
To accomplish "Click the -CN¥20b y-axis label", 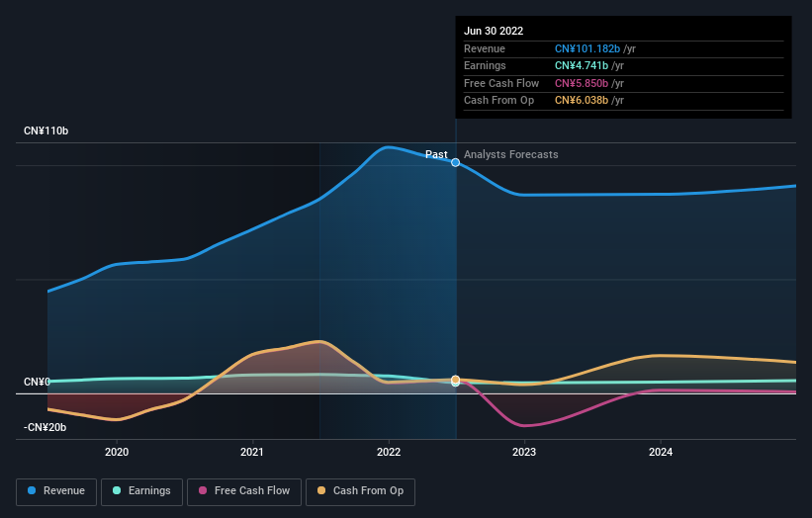I will 45,427.
